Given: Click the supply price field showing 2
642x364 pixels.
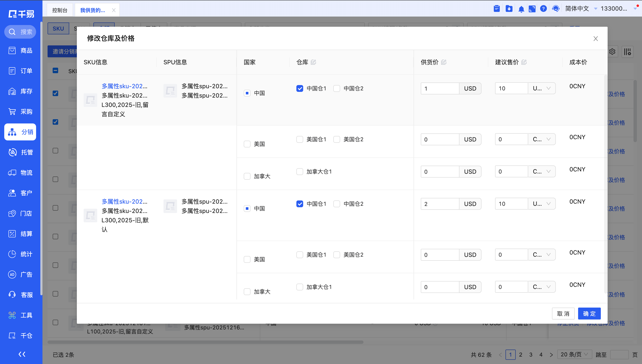Looking at the screenshot, I should click(x=440, y=204).
